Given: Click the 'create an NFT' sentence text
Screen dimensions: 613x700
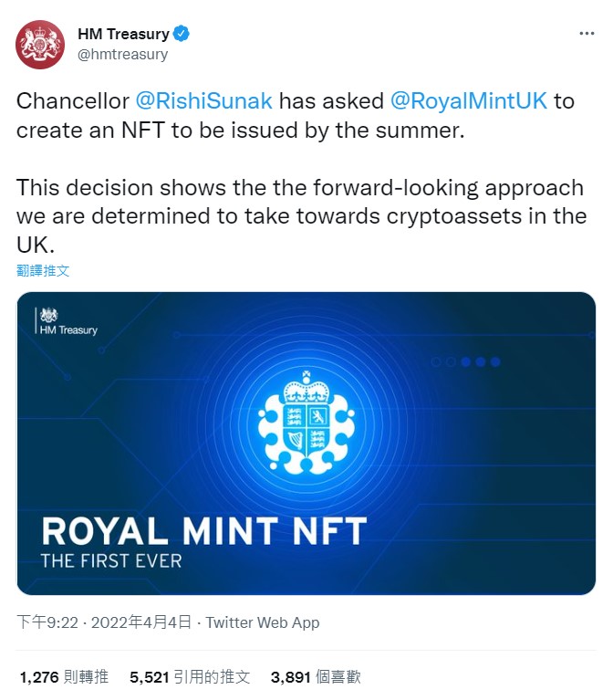Looking at the screenshot, I should pos(241,130).
